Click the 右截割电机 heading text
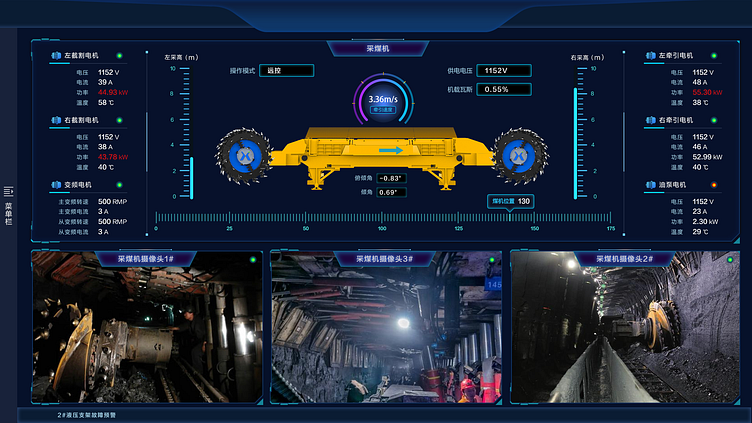 81,120
